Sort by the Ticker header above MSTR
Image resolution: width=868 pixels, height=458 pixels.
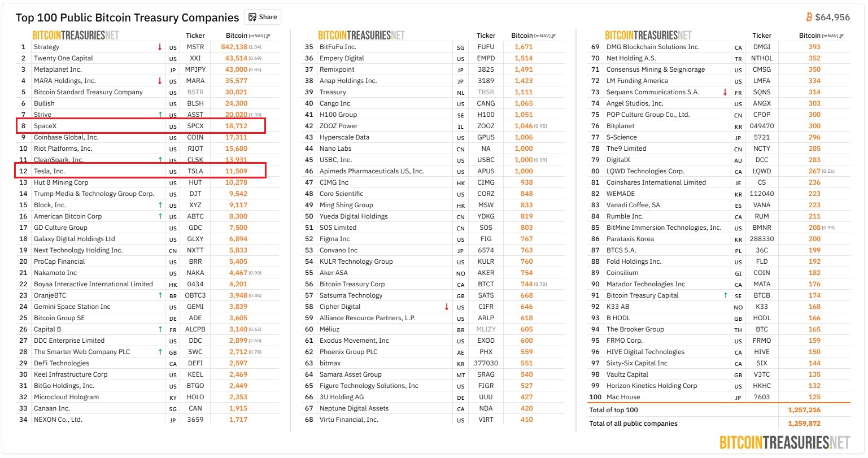tap(195, 36)
